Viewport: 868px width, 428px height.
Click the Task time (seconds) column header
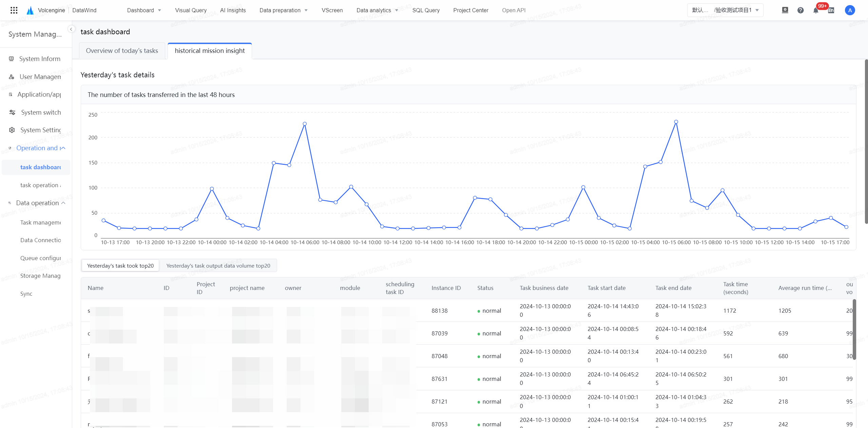point(735,288)
